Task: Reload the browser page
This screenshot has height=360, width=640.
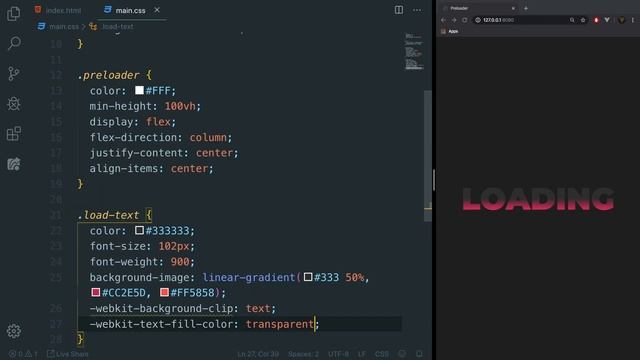Action: pos(464,20)
